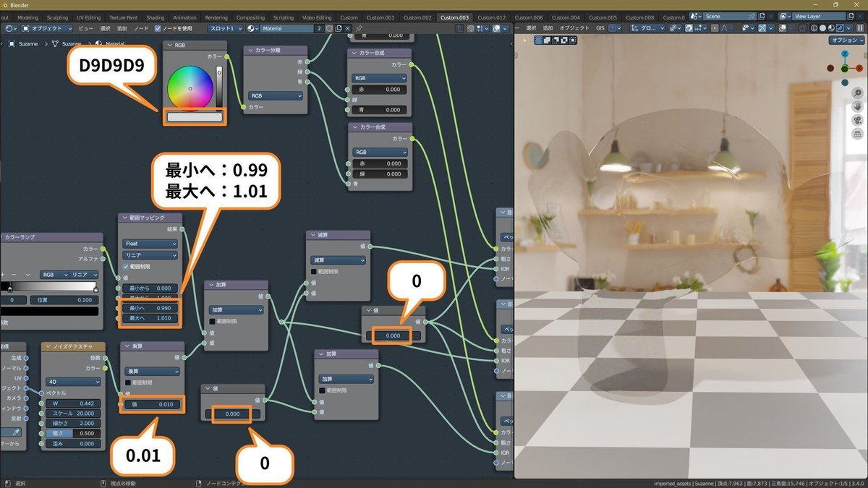The height and width of the screenshot is (488, 868).
Task: Open the 追加 menu in node editor
Action: (122, 28)
